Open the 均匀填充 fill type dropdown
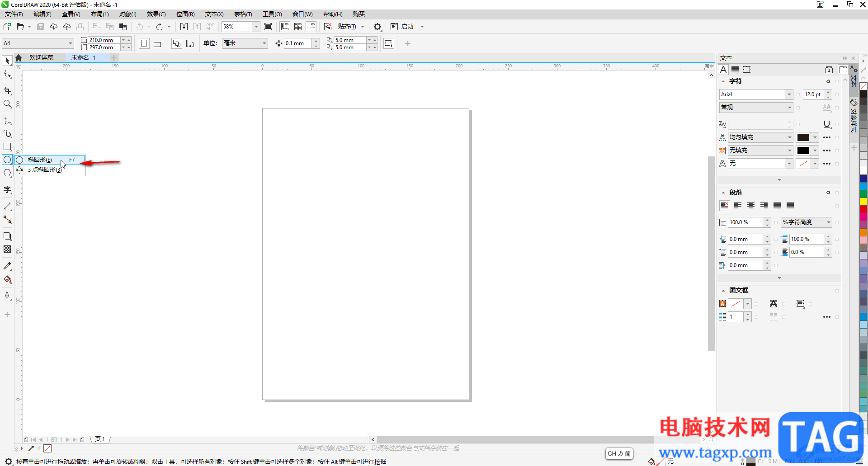 (789, 137)
